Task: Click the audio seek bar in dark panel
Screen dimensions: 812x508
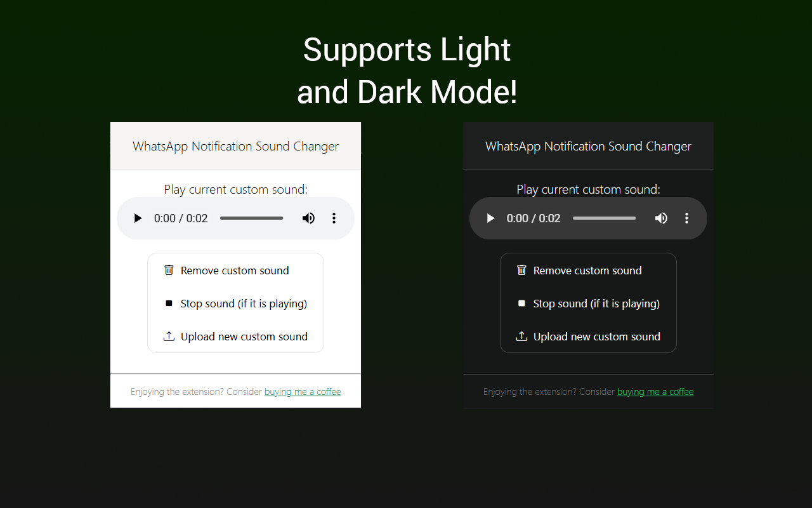Action: click(x=605, y=218)
